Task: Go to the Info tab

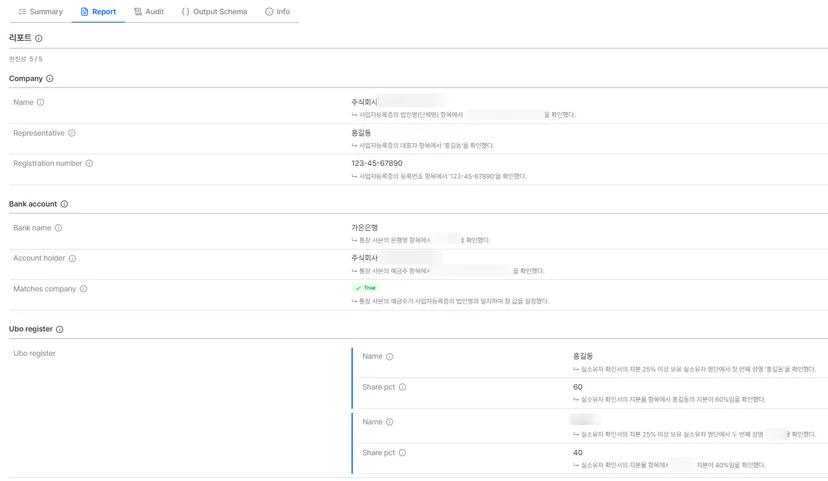Action: tap(277, 12)
